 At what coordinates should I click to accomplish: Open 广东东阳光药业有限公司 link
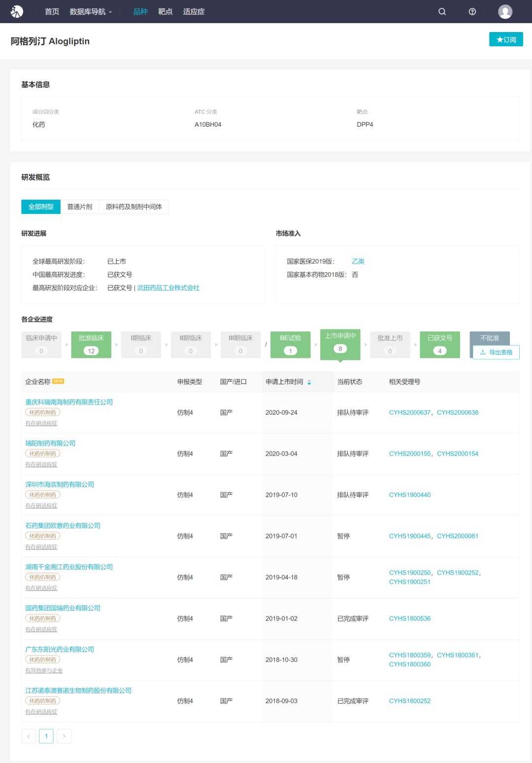60,649
